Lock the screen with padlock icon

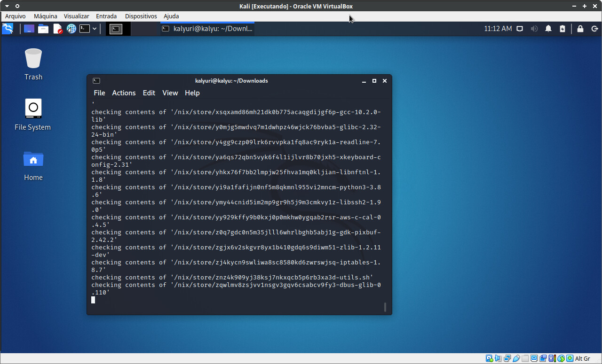click(x=580, y=29)
